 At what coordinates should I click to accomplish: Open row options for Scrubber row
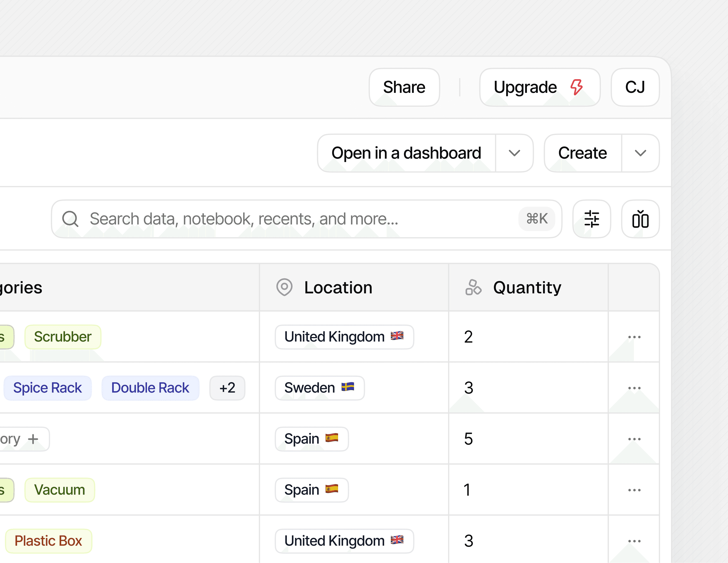click(x=634, y=337)
